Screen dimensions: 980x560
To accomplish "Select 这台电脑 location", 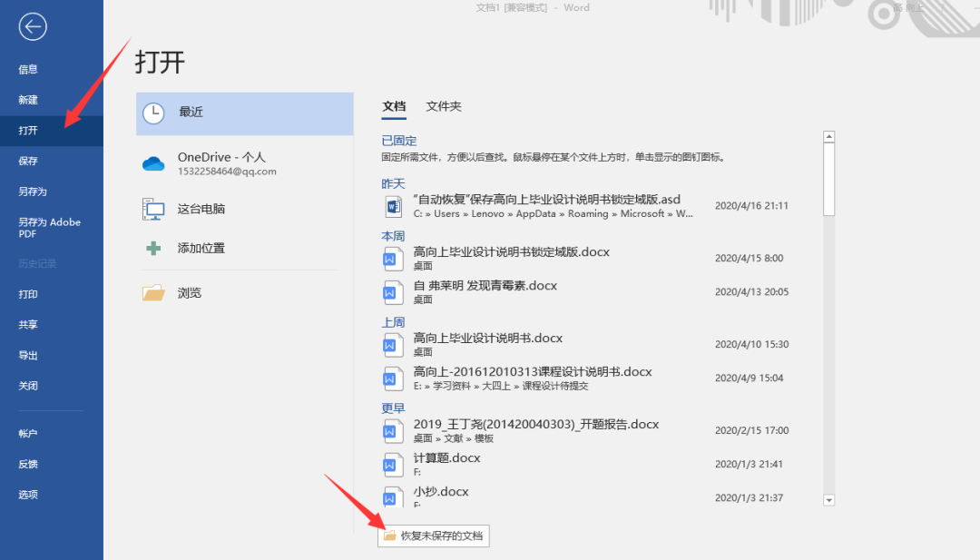I will coord(244,210).
